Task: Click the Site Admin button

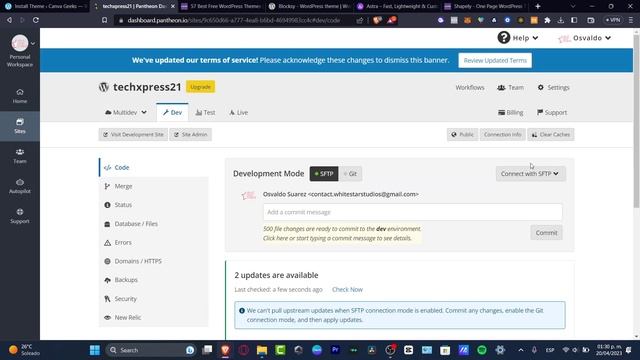Action: click(191, 134)
